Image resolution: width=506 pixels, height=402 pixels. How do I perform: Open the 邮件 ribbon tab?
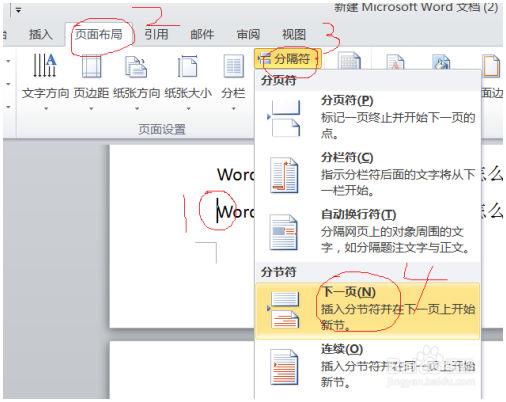point(202,34)
